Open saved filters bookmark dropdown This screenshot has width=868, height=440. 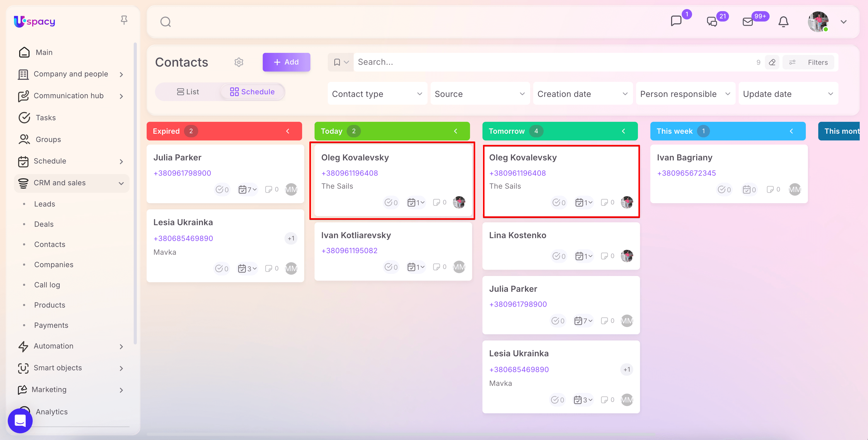coord(341,62)
